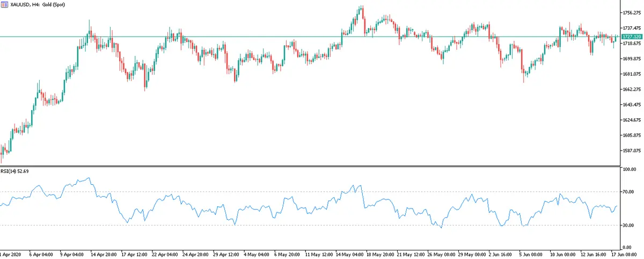644x259 pixels.
Task: Select the 1 Apr 2020 date marker
Action: (10, 253)
